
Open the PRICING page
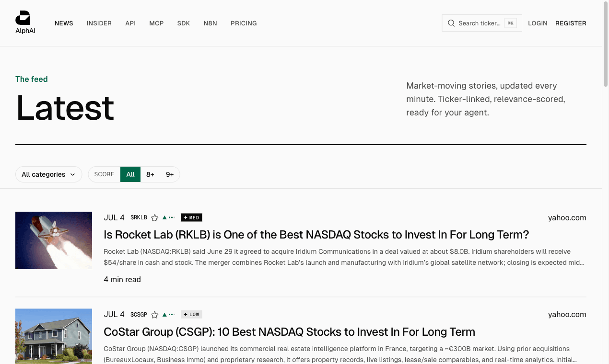pyautogui.click(x=244, y=23)
